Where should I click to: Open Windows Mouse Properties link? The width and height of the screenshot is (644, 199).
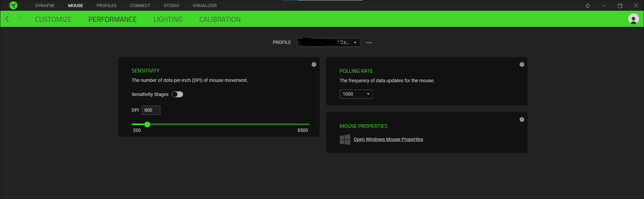(x=388, y=140)
